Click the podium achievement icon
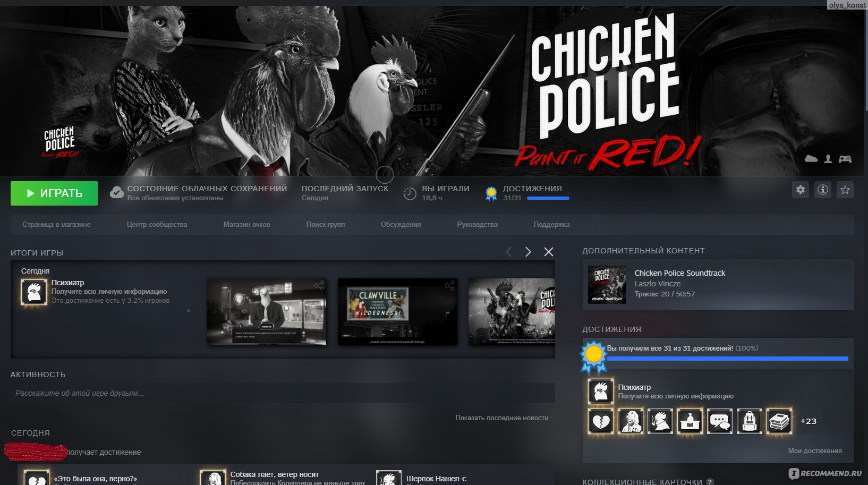 click(690, 421)
